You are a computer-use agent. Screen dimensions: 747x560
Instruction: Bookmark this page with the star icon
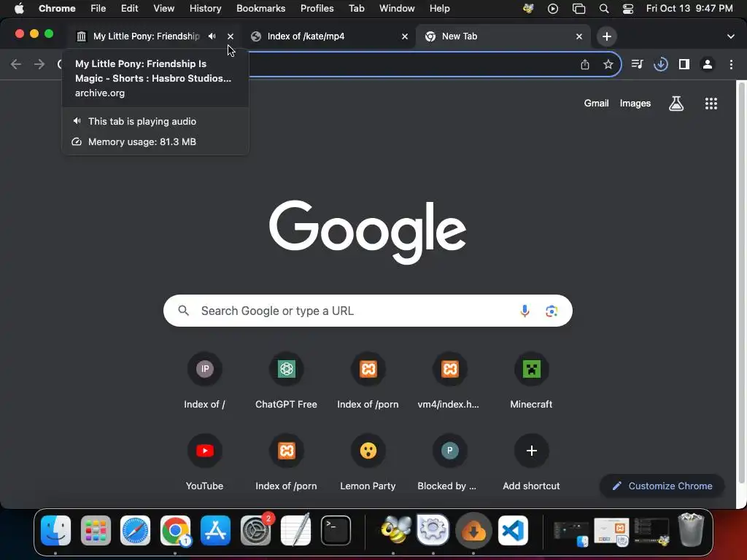click(x=608, y=64)
